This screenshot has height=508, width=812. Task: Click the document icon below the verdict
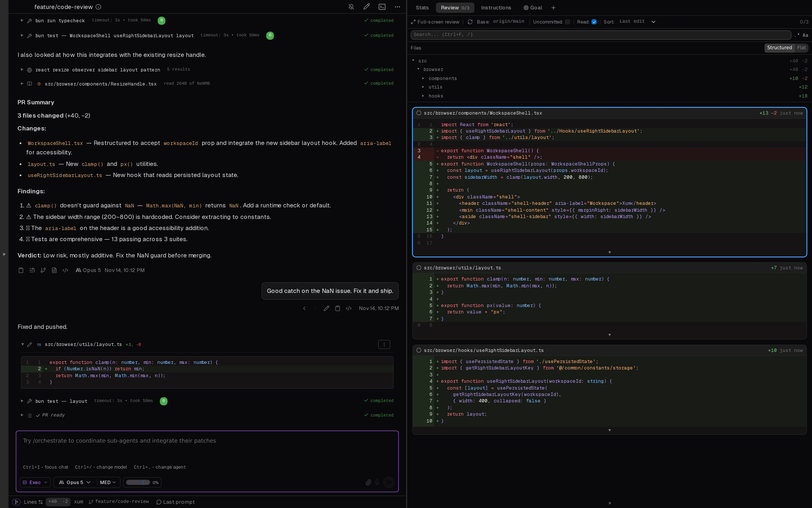click(54, 270)
